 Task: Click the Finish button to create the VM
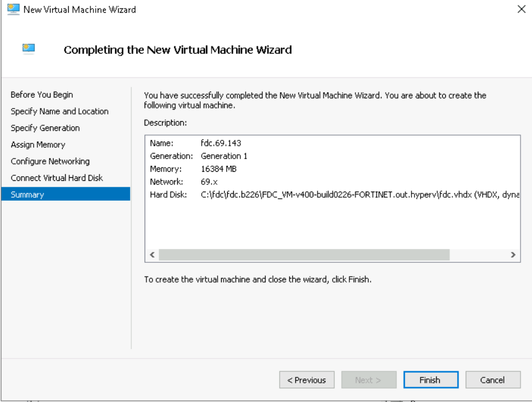430,380
